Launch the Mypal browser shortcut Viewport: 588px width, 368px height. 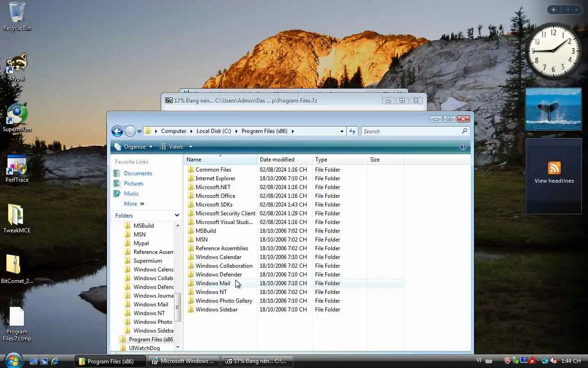(17, 67)
